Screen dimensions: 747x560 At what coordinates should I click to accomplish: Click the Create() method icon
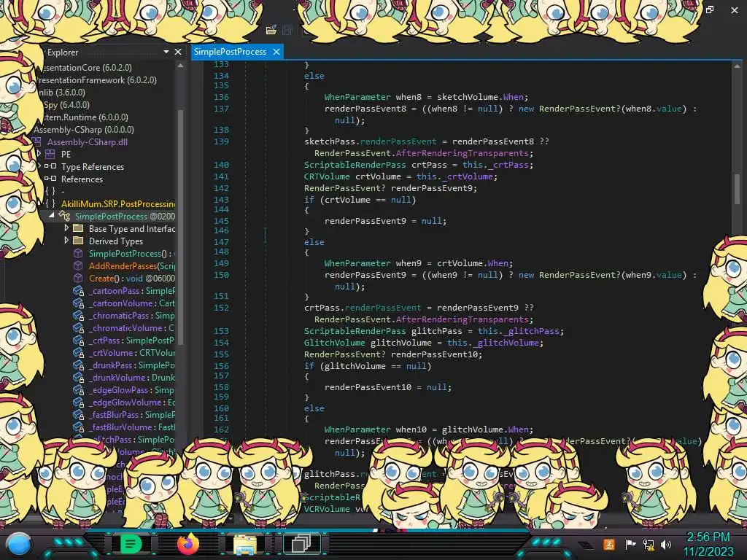click(78, 278)
